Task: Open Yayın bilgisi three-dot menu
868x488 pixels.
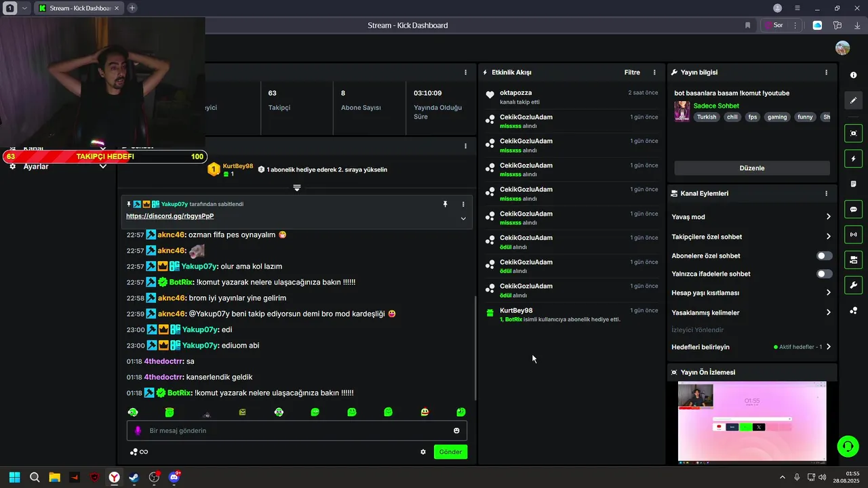Action: [x=826, y=73]
